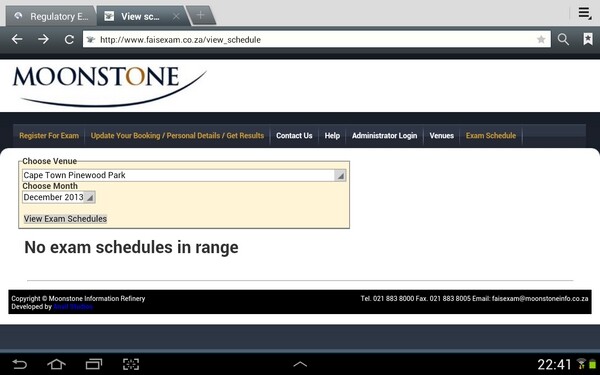Open the Help menu item
600x375 pixels.
(x=332, y=135)
